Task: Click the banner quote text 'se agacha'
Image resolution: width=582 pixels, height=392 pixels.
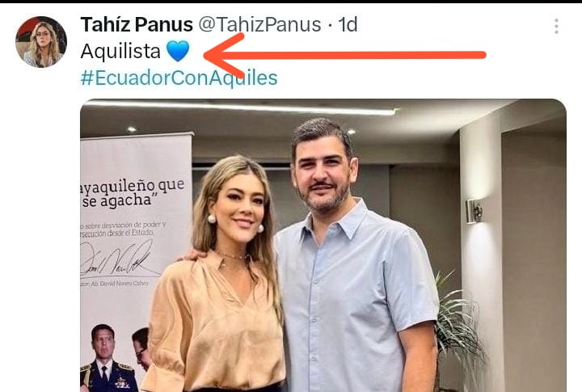Action: coord(117,200)
